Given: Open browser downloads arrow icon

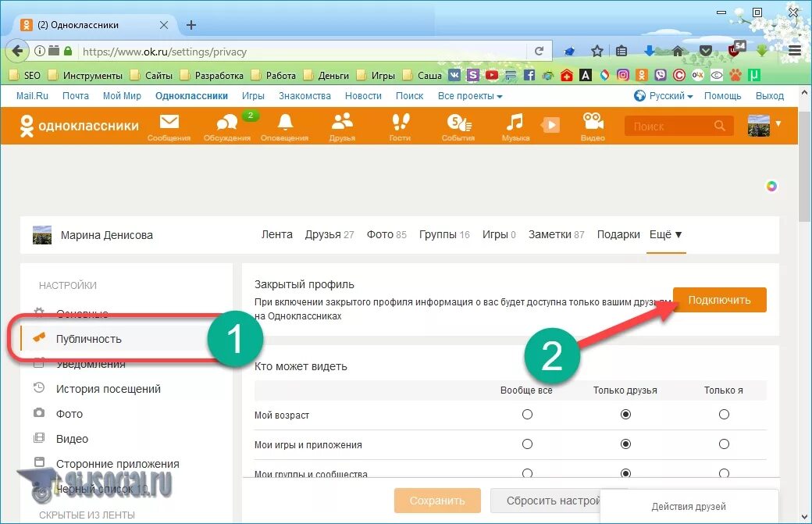Looking at the screenshot, I should 649,51.
